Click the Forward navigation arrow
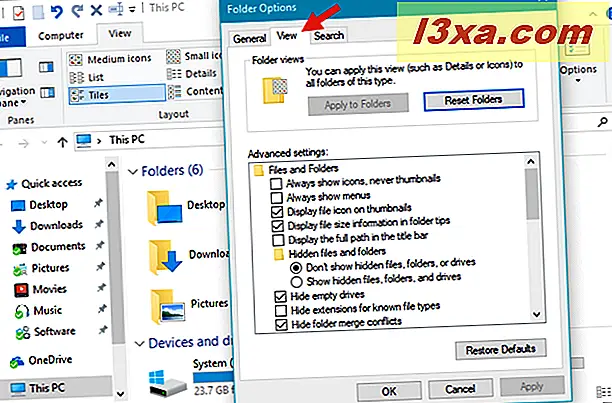The width and height of the screenshot is (612, 403). pos(24,144)
